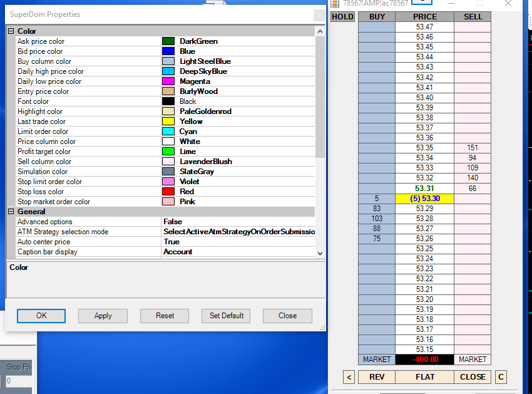Click the Set Default button
Viewport: 532px width, 394px height.
226,316
